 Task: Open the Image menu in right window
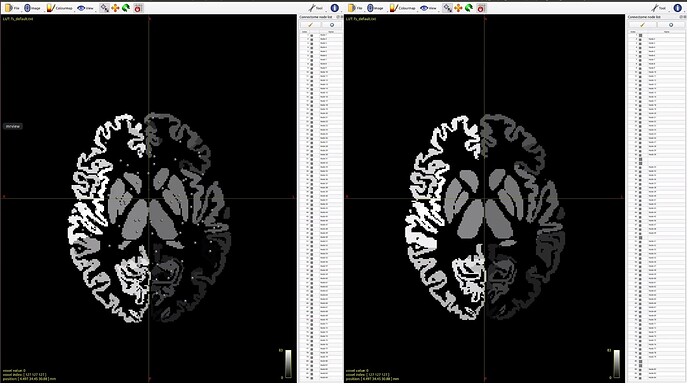(376, 8)
